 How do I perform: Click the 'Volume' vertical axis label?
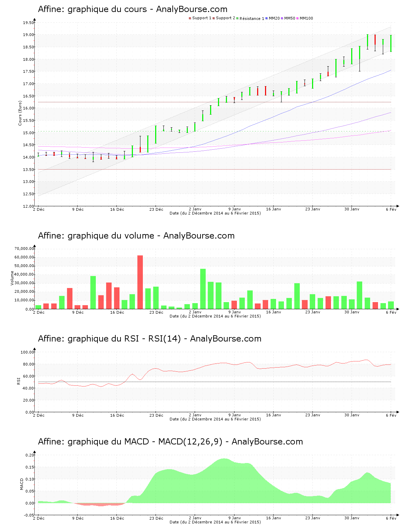pyautogui.click(x=12, y=278)
